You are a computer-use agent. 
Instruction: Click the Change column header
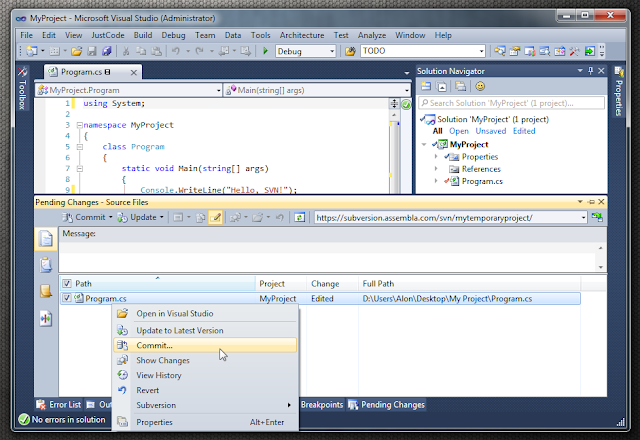(x=332, y=284)
